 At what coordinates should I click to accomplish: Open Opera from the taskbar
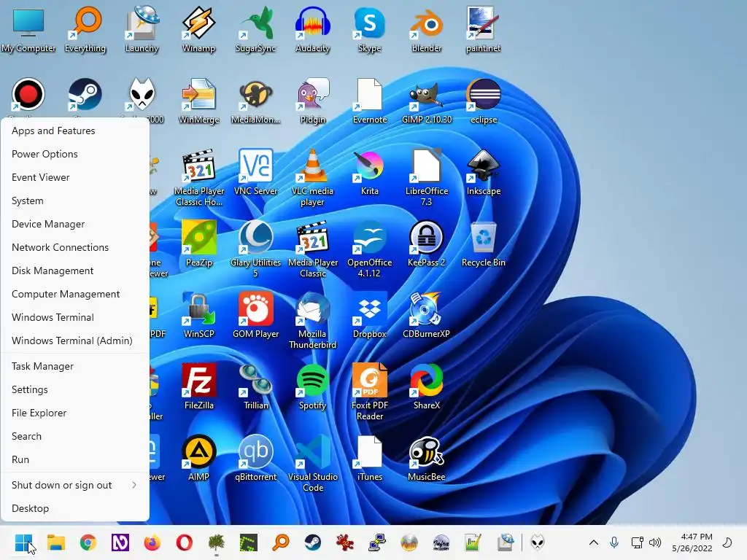click(185, 542)
